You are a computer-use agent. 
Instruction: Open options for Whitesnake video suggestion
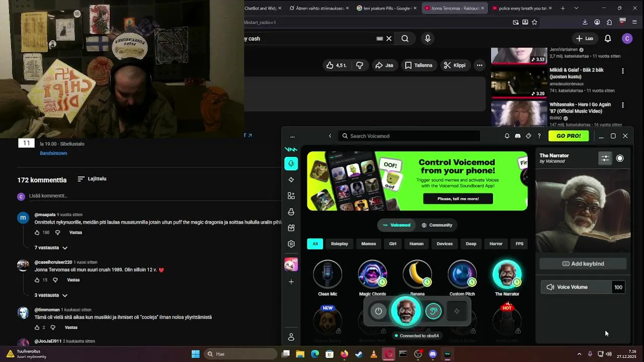coord(622,106)
